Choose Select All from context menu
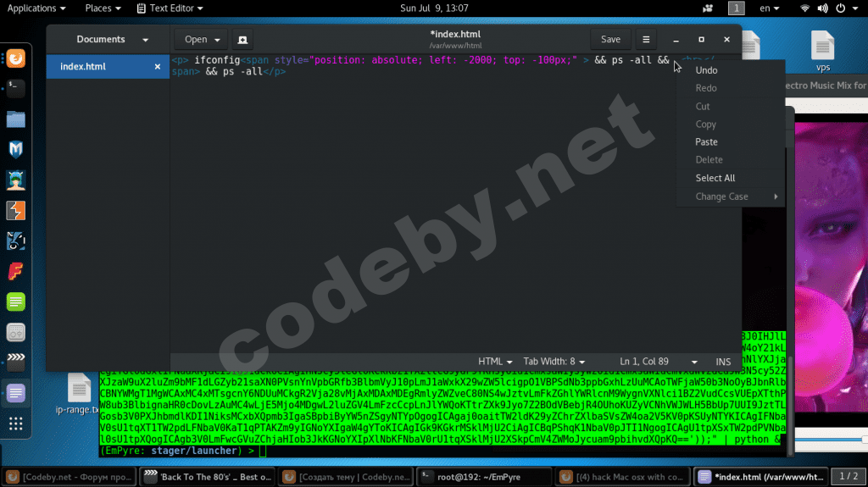 [x=730, y=178]
